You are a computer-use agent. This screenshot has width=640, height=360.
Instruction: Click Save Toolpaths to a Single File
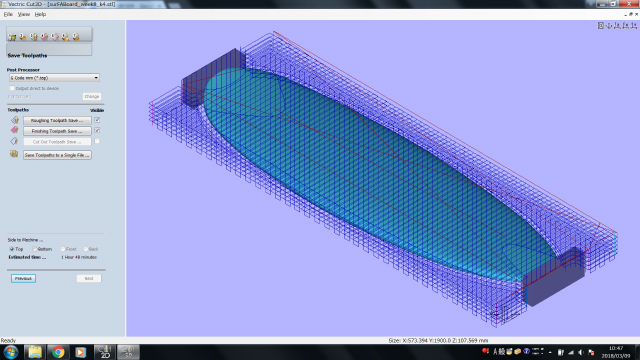57,155
